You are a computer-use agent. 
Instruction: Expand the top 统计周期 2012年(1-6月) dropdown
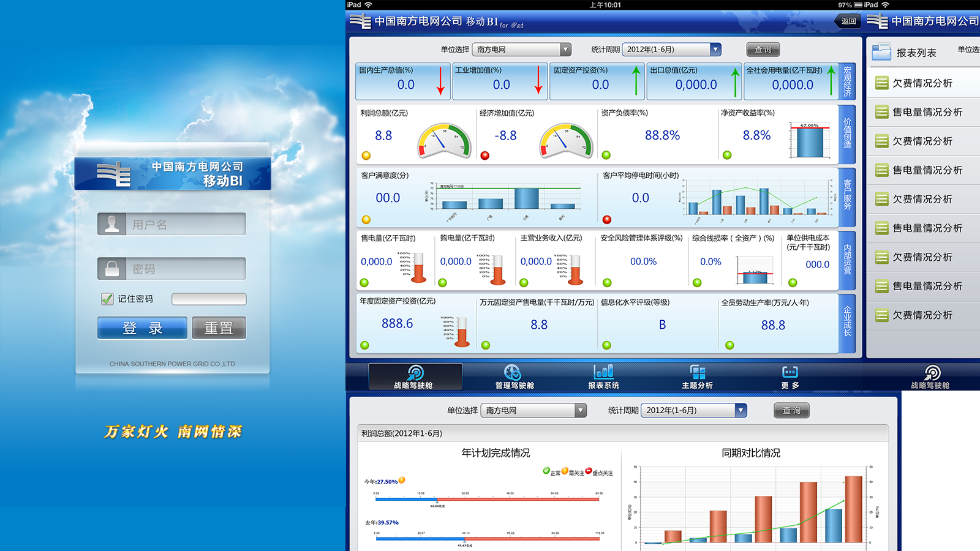715,50
